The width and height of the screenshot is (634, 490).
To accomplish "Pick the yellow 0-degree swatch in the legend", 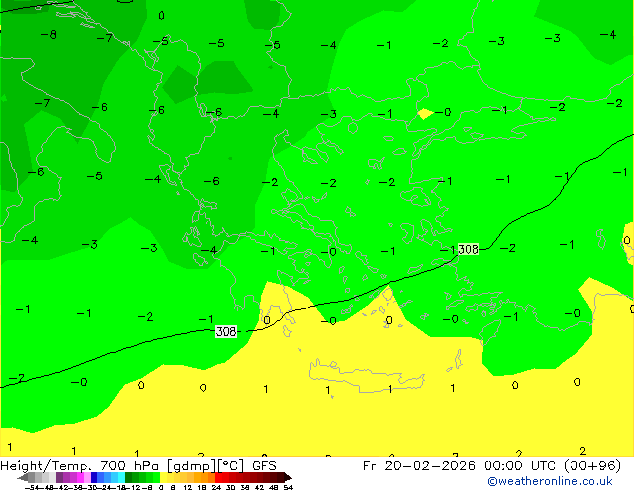I will click(x=163, y=477).
